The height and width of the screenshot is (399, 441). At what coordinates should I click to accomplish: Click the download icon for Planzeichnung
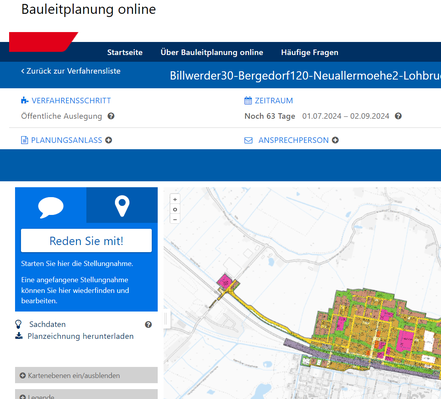click(x=19, y=336)
